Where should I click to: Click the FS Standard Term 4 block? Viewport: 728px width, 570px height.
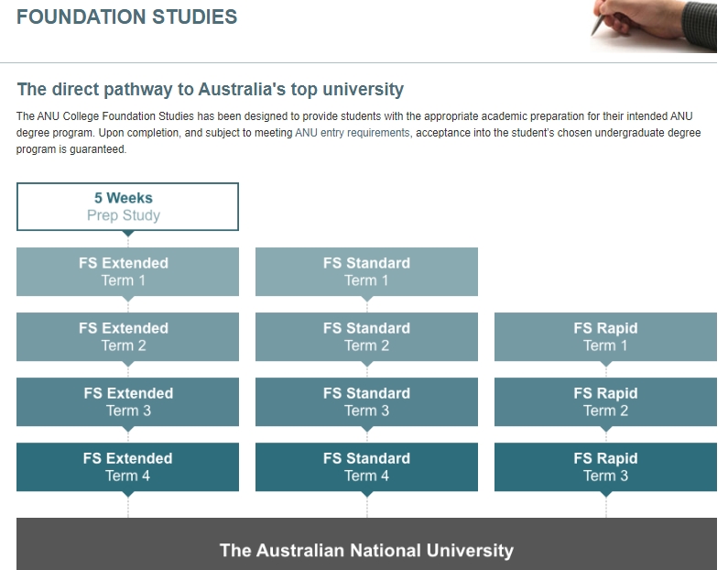tap(367, 466)
